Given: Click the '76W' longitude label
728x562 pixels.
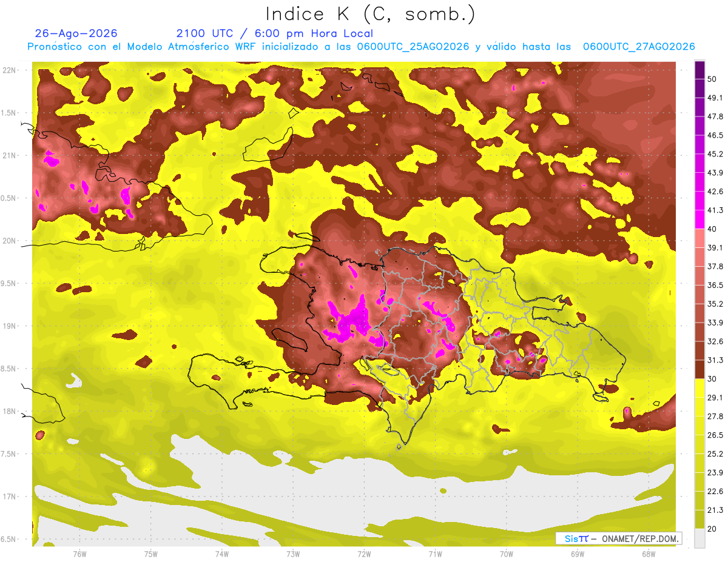Looking at the screenshot, I should (79, 554).
